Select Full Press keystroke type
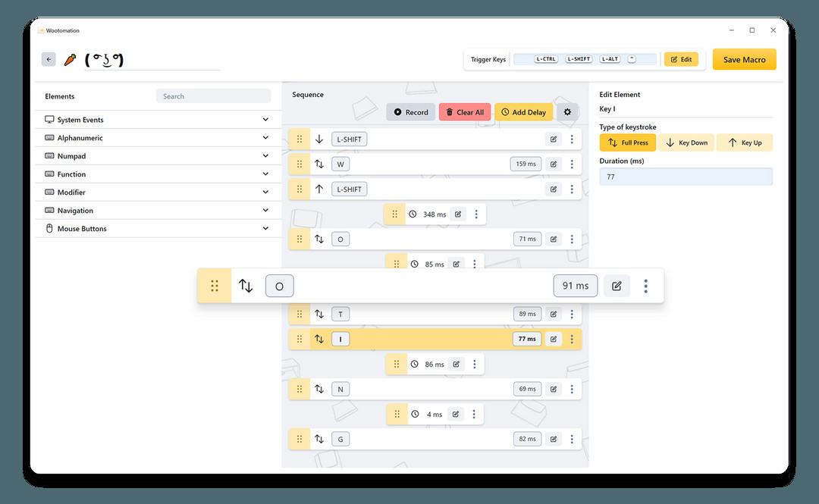Viewport: 819px width, 504px height. (627, 142)
